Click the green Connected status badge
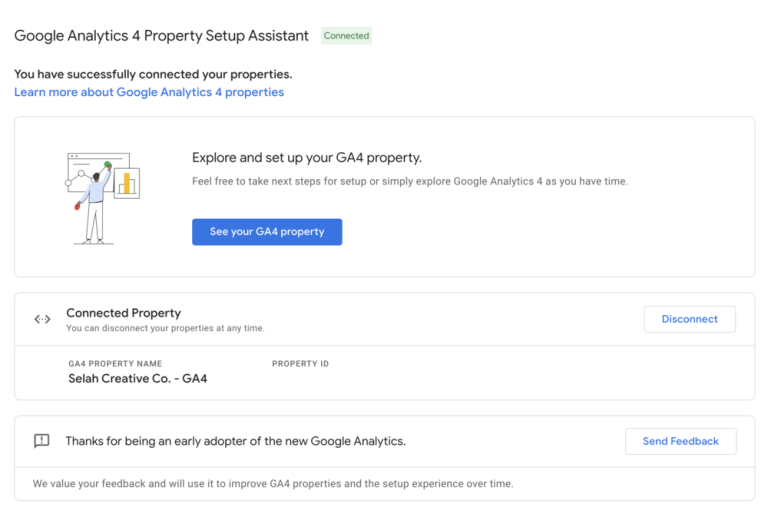 [x=346, y=36]
